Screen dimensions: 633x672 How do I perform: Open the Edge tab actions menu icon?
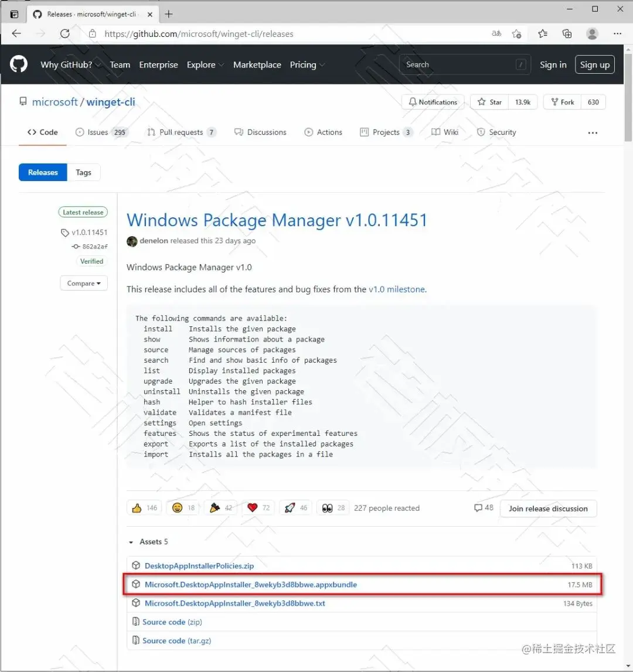(x=14, y=14)
